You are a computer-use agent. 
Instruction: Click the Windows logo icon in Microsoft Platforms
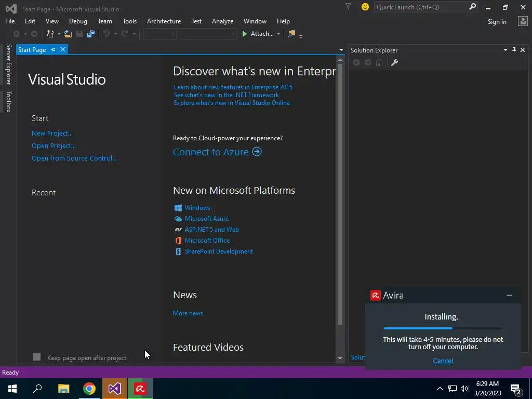click(178, 208)
